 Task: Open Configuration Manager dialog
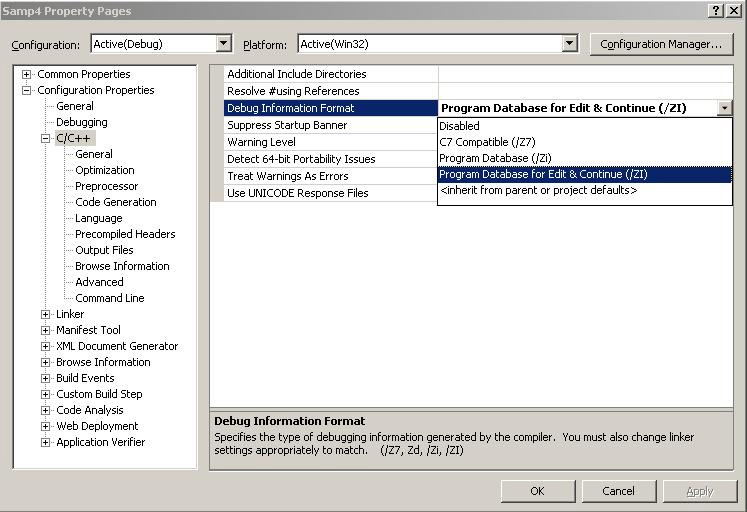click(661, 44)
